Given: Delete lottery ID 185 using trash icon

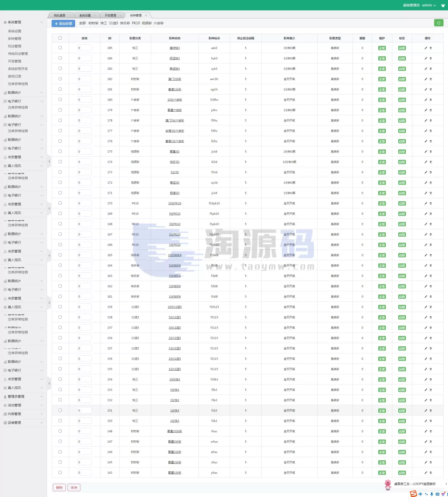Looking at the screenshot, I should pos(431,48).
